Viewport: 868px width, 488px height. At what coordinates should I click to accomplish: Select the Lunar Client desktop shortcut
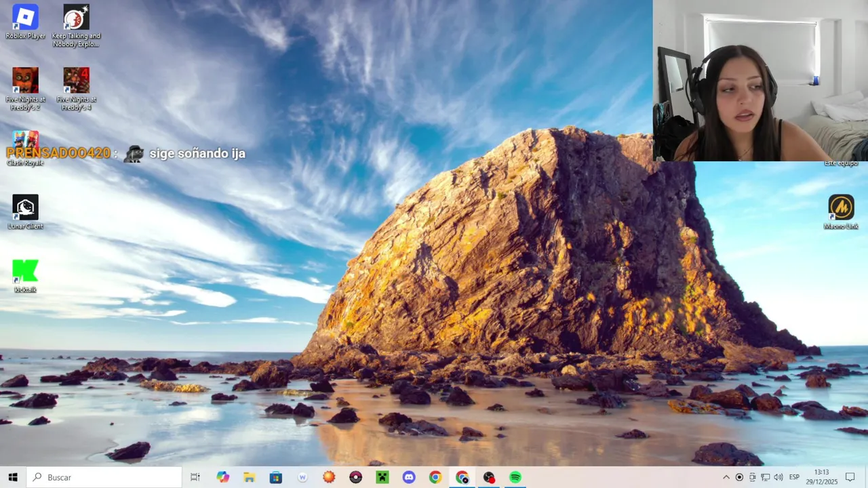[25, 211]
